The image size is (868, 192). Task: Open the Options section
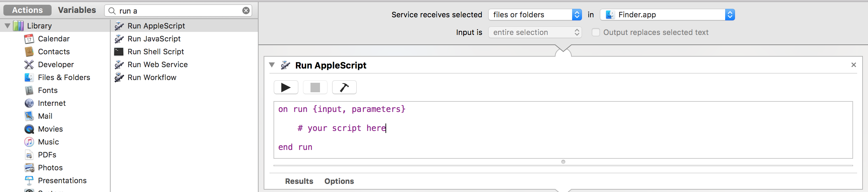pyautogui.click(x=339, y=181)
